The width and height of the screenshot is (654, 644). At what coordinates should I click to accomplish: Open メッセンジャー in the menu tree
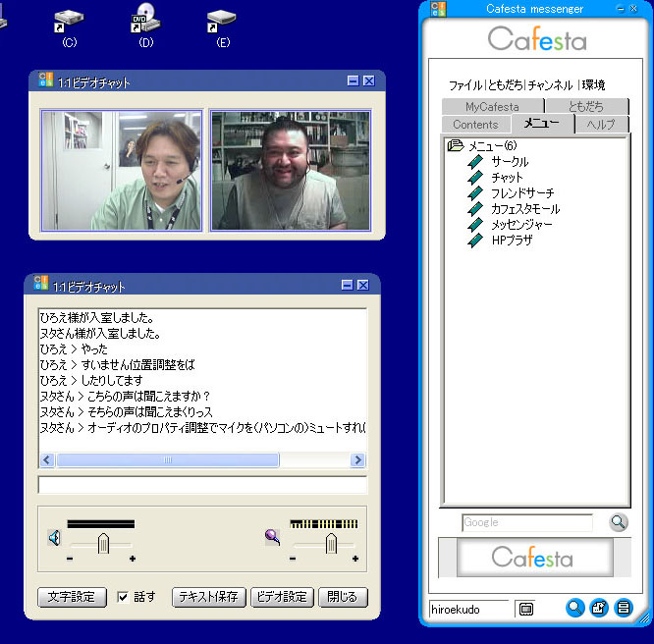pyautogui.click(x=521, y=225)
